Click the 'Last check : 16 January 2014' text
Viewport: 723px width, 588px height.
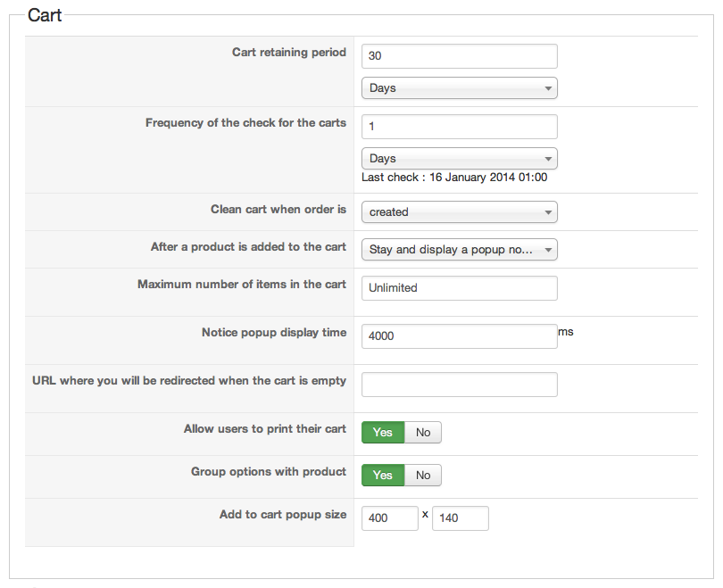(x=454, y=178)
